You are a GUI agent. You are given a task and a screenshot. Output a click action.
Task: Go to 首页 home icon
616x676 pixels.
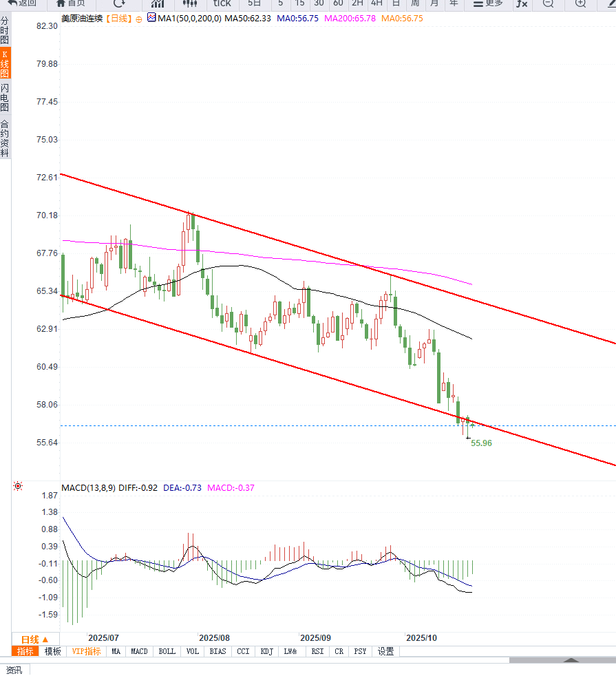coord(70,3)
